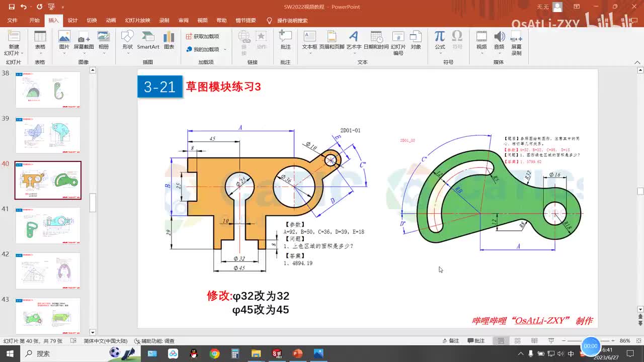This screenshot has width=644, height=362.
Task: Insert a SmartArt graphic
Action: pyautogui.click(x=148, y=40)
